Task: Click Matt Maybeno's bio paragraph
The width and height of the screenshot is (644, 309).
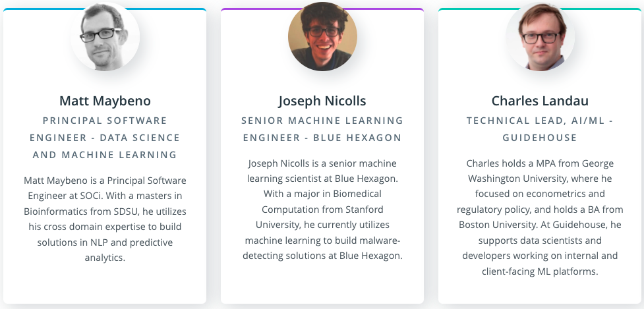Action: (x=105, y=219)
